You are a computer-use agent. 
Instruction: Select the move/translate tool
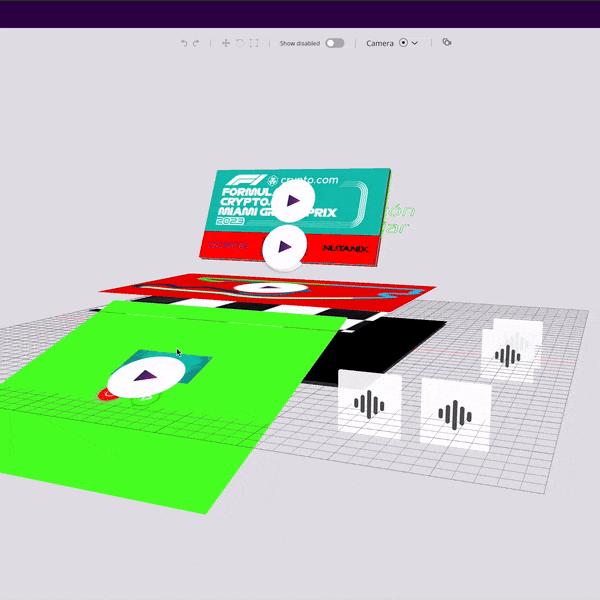pos(226,43)
